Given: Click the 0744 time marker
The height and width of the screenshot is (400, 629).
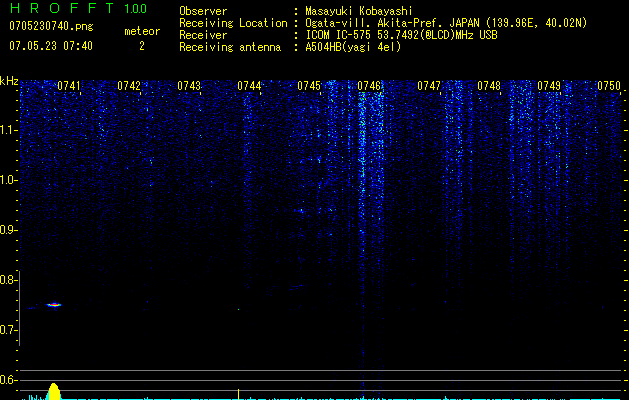Looking at the screenshot, I should (249, 86).
